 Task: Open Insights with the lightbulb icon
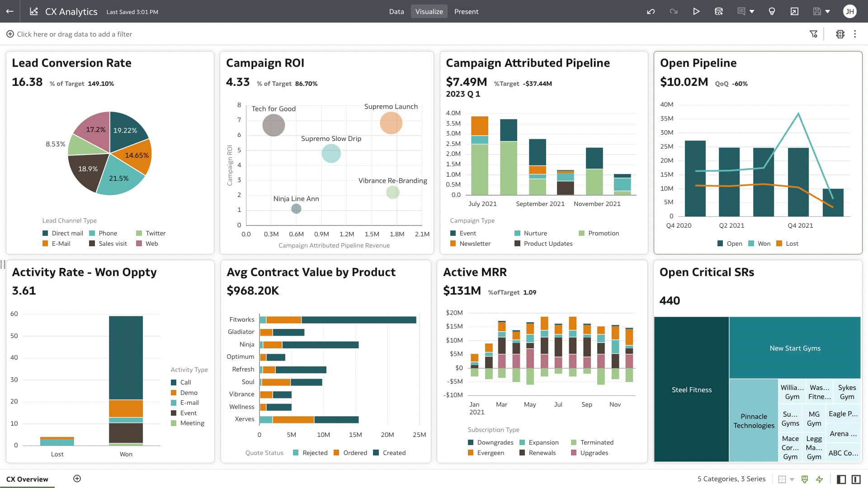click(772, 11)
